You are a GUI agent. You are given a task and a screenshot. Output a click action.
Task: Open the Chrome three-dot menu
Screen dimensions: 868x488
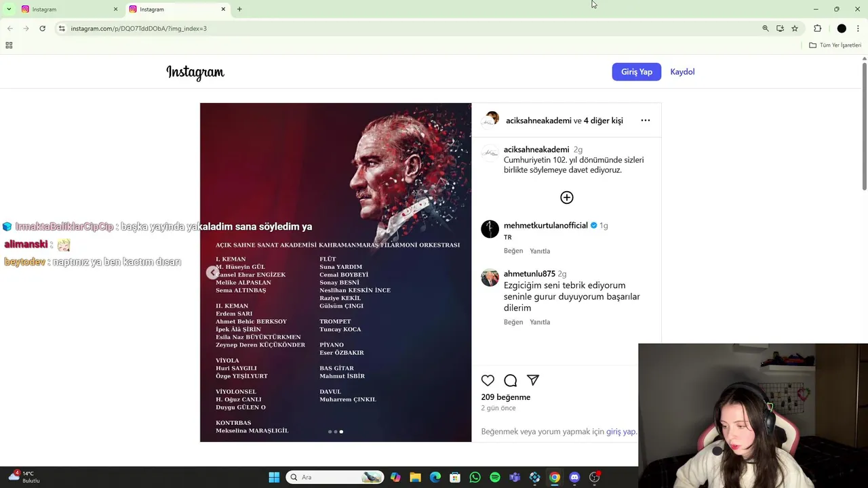(x=859, y=28)
